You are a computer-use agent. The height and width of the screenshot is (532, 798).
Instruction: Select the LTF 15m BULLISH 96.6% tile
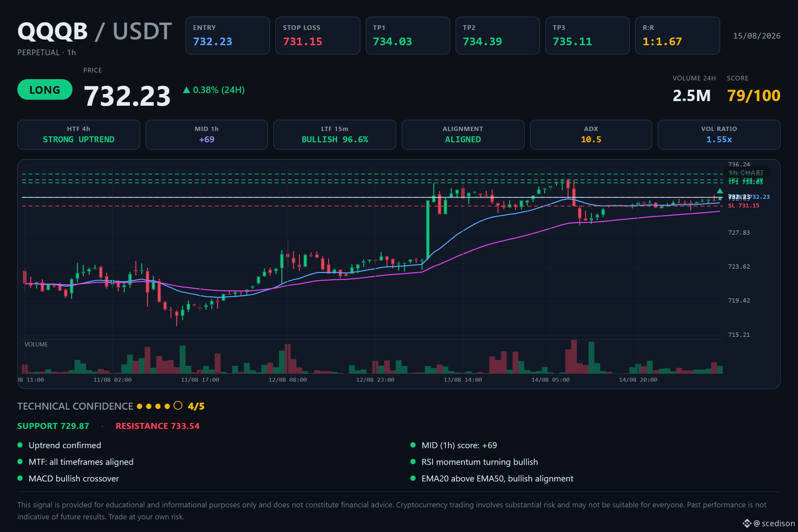tap(335, 135)
